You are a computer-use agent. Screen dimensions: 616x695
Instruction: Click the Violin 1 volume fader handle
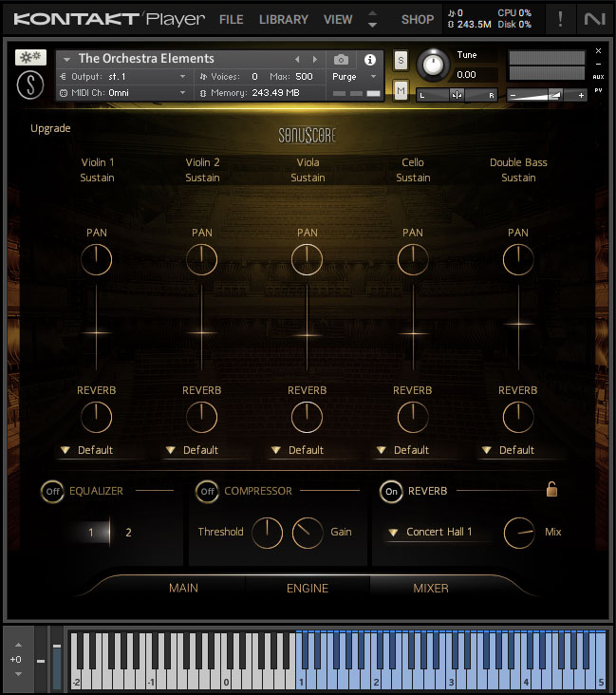click(x=96, y=332)
